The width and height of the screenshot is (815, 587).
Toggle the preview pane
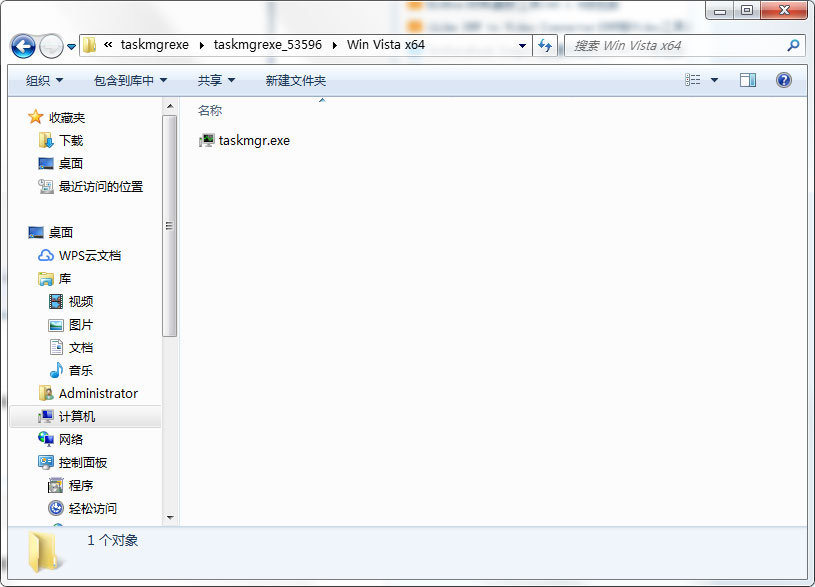pos(747,80)
